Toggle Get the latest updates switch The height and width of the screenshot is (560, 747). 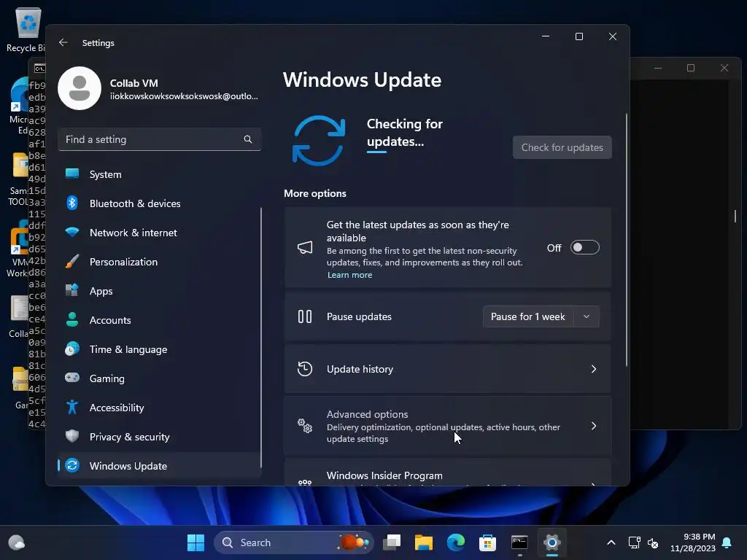tap(584, 248)
